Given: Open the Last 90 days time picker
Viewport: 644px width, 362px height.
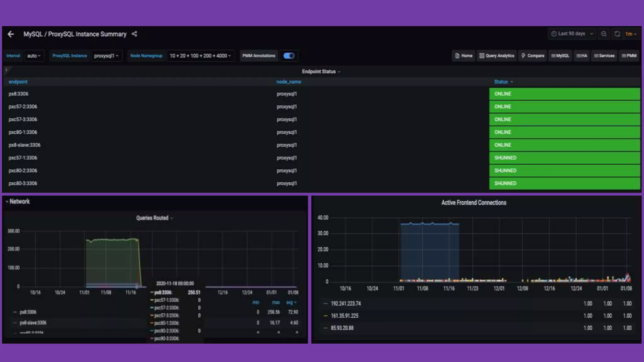Looking at the screenshot, I should [572, 34].
